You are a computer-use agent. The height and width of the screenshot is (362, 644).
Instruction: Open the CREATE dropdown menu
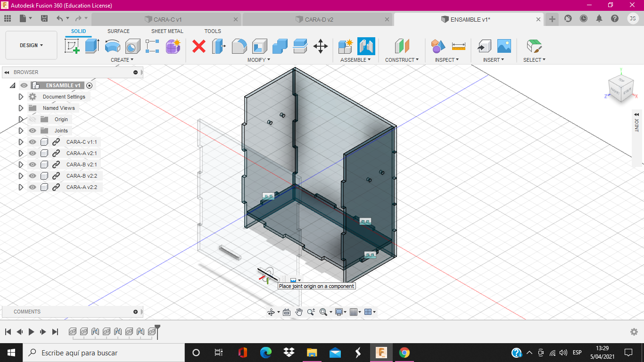[122, 60]
